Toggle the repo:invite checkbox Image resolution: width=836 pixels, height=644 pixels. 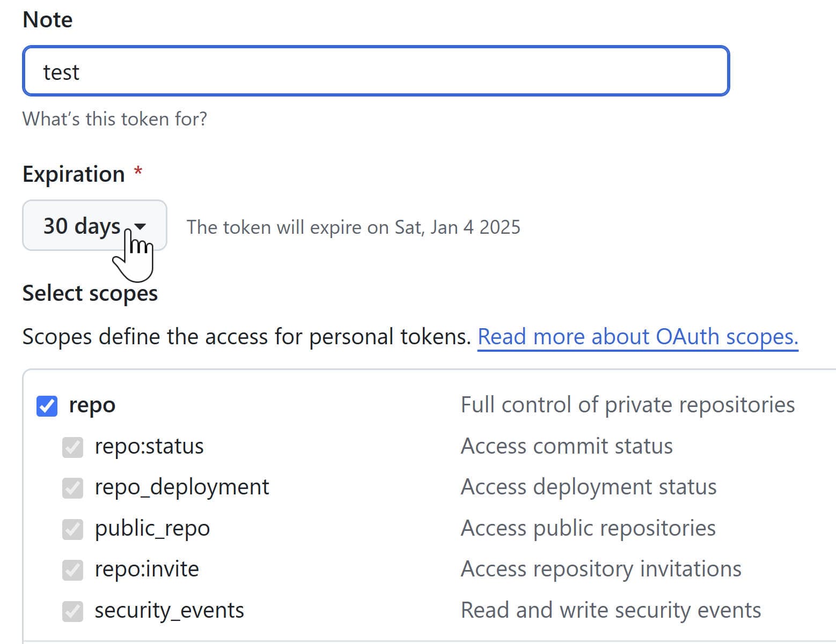click(72, 570)
